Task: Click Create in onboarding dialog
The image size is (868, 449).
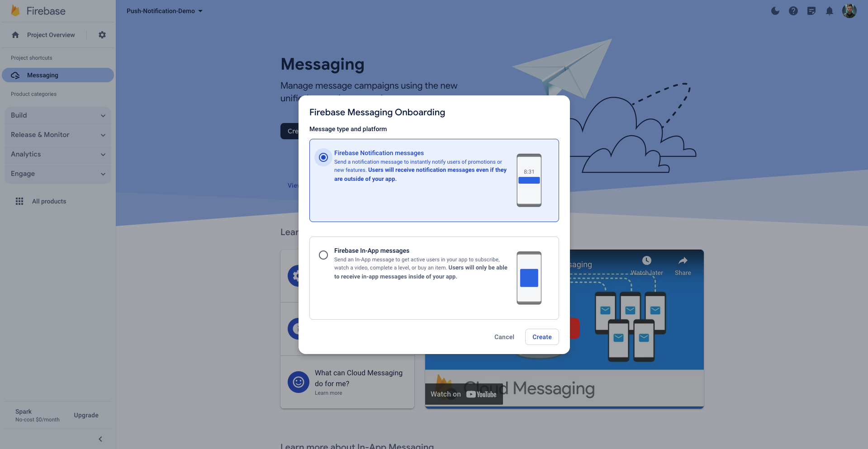Action: point(542,337)
